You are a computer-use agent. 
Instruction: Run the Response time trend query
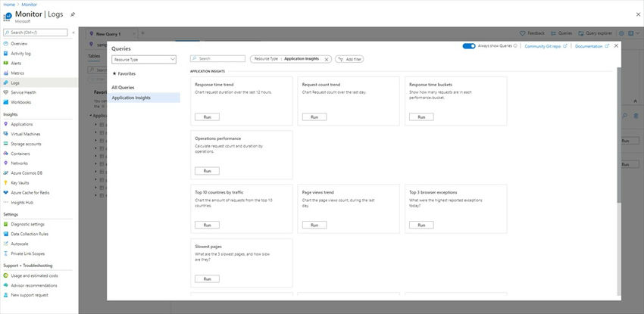click(x=207, y=117)
